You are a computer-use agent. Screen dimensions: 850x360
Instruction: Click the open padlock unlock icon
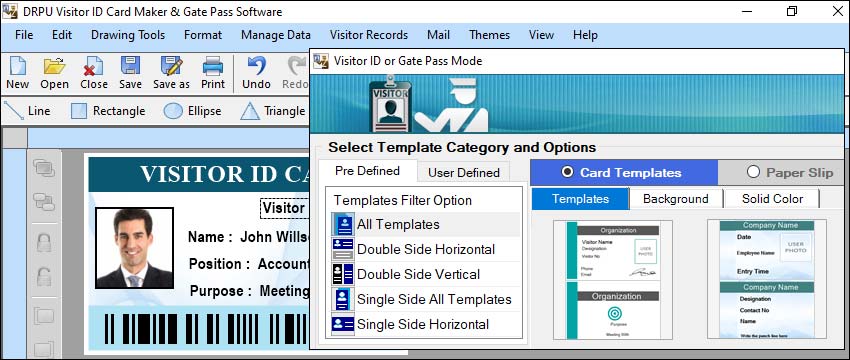pos(44,276)
